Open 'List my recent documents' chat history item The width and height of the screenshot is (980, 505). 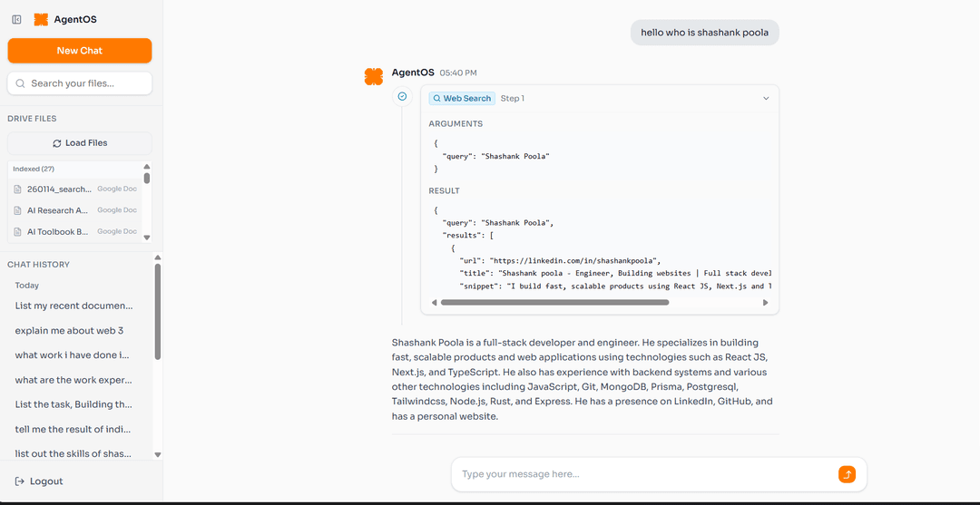73,306
